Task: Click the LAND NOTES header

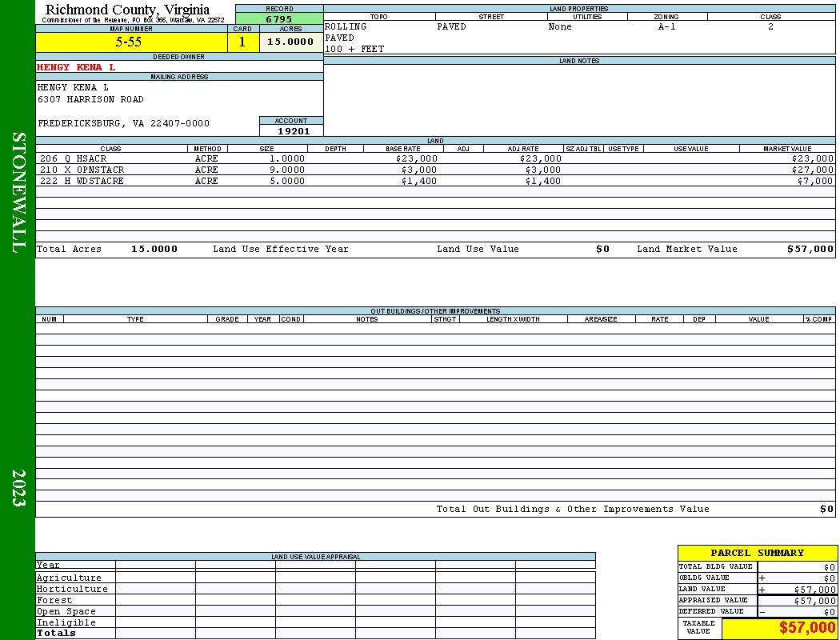Action: tap(579, 61)
